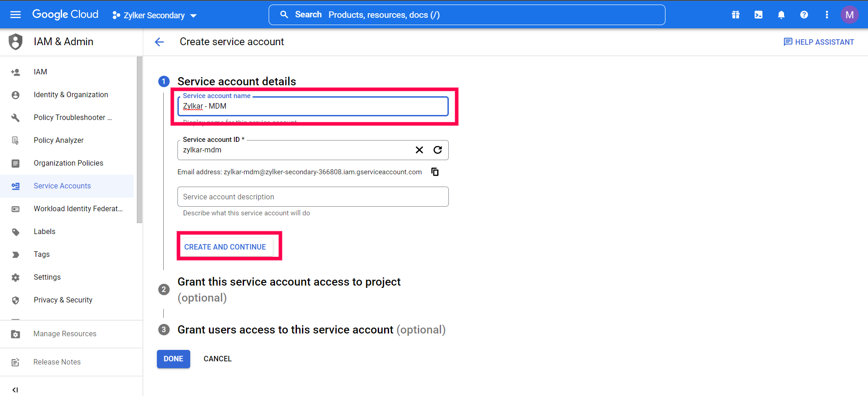Image resolution: width=868 pixels, height=396 pixels.
Task: Click the Identity & Organization person icon
Action: (x=16, y=95)
